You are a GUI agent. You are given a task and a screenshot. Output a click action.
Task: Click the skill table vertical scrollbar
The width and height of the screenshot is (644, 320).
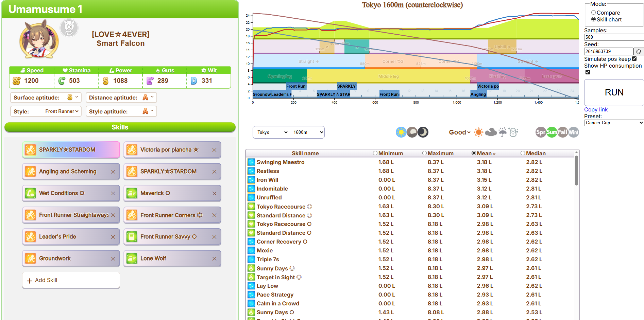click(x=576, y=171)
